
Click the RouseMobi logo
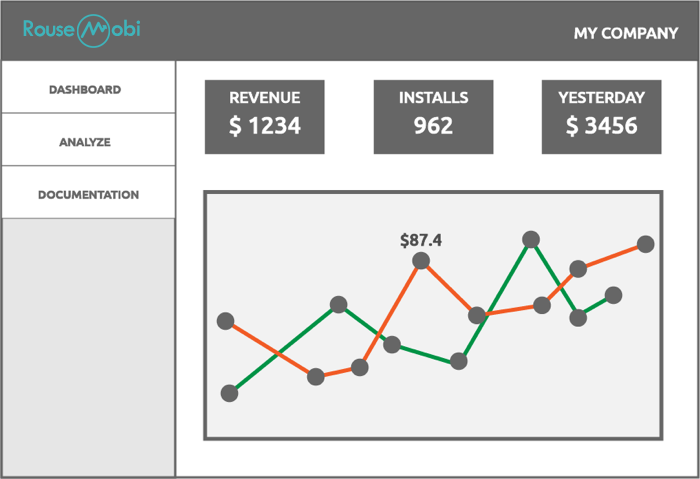click(82, 30)
